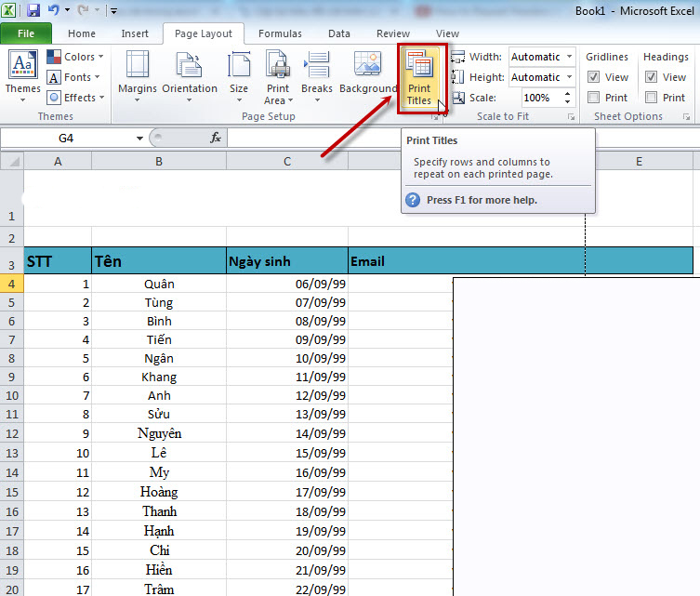Click the Scale icon in Scale to Fit

pyautogui.click(x=458, y=98)
